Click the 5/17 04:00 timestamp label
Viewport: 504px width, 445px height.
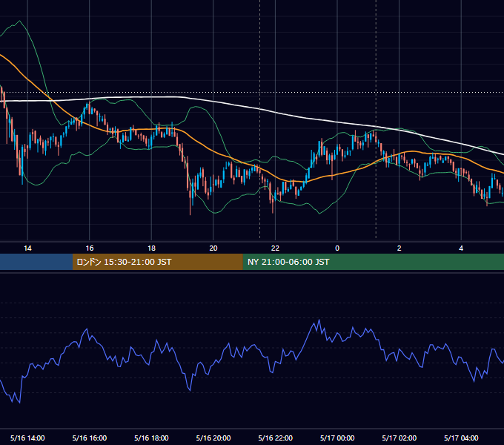click(x=461, y=438)
